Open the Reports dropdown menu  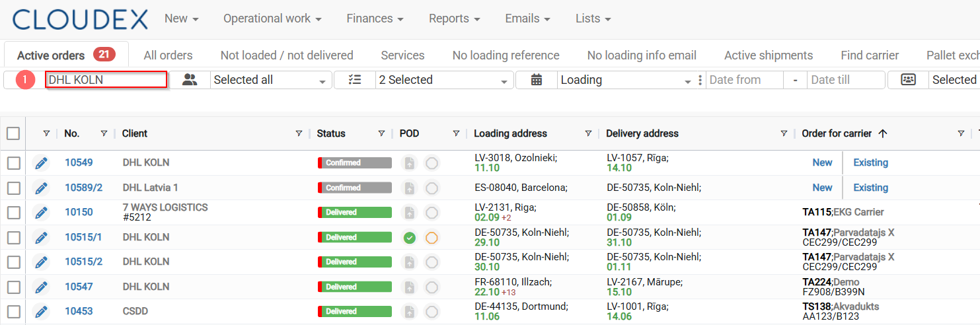click(454, 18)
